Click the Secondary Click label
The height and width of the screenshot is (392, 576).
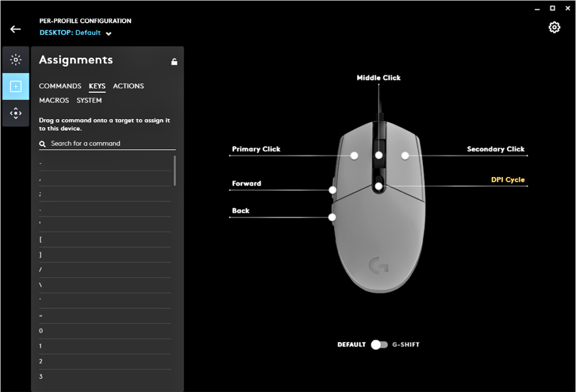tap(495, 149)
